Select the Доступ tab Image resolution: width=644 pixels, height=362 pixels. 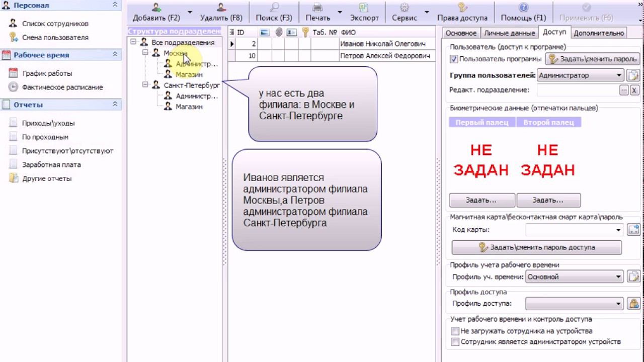pos(554,32)
